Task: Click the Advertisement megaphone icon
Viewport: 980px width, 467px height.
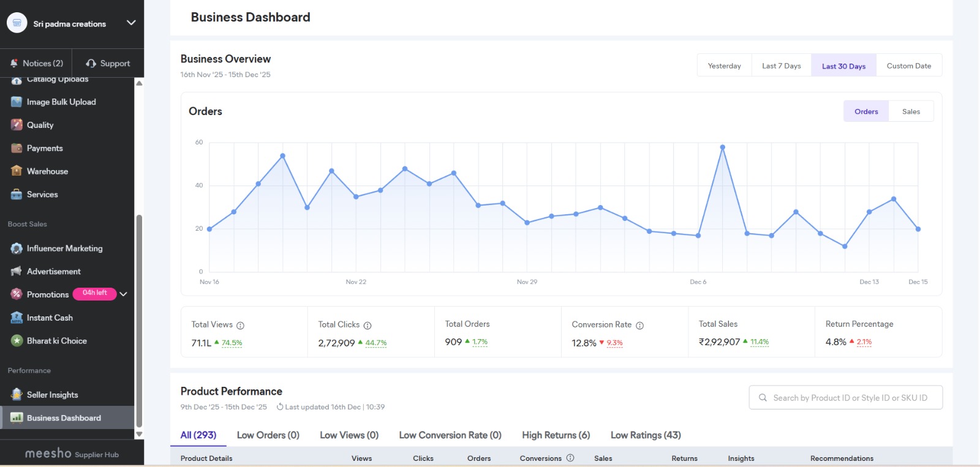Action: click(17, 271)
